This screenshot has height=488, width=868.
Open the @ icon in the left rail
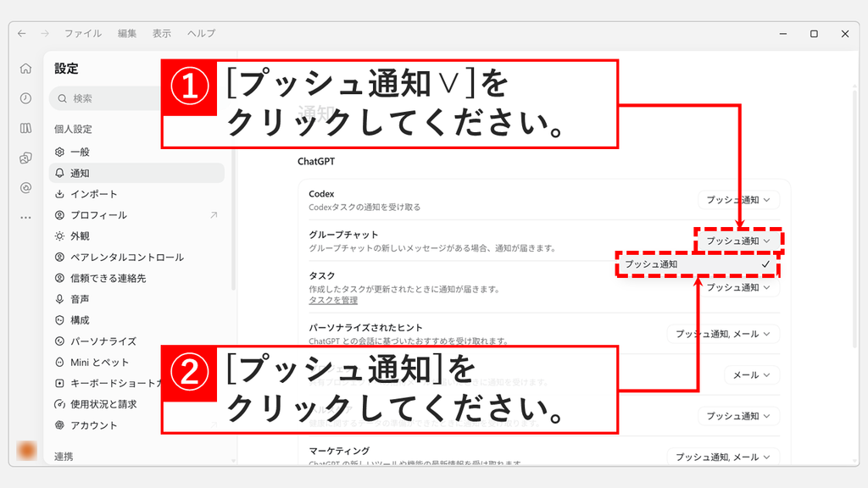tap(25, 187)
